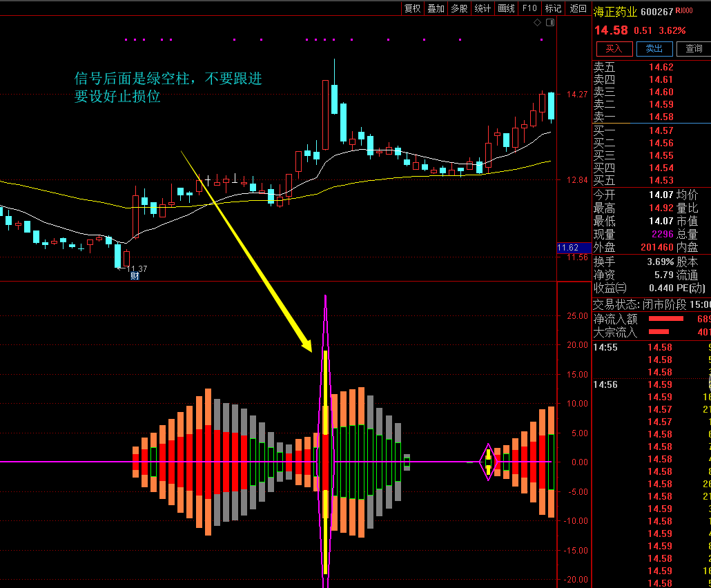Activate the 画线 drawing tool

pyautogui.click(x=507, y=8)
